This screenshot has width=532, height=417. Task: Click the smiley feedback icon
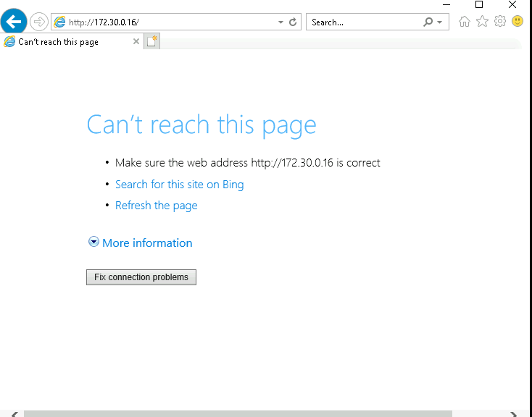(518, 22)
